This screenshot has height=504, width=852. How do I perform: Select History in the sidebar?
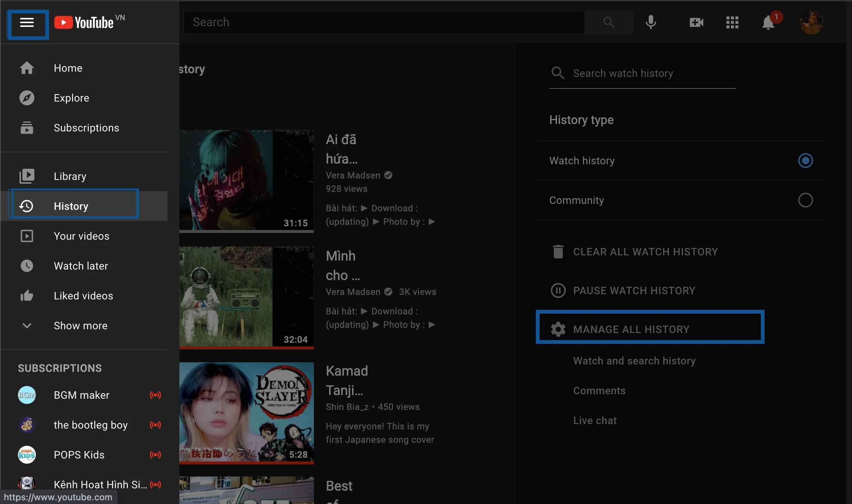tap(84, 206)
